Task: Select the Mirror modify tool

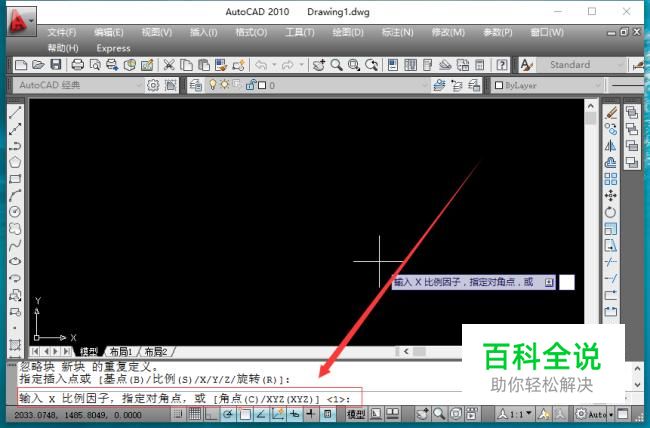Action: 611,146
